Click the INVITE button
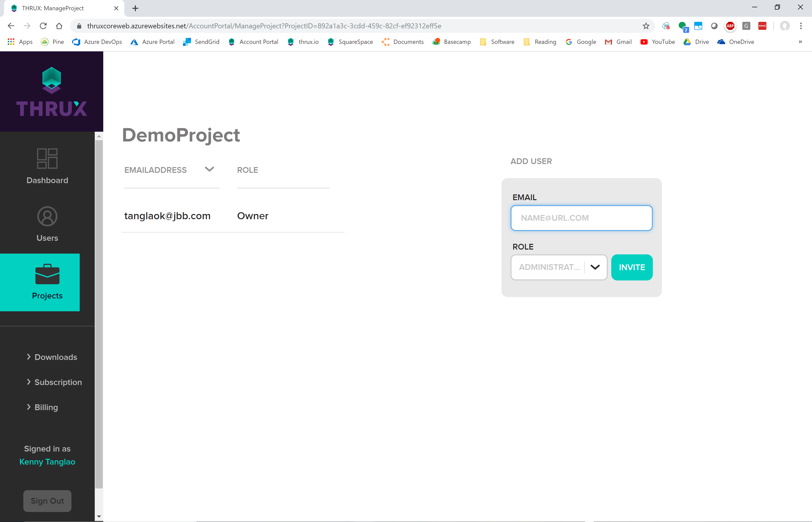Image resolution: width=812 pixels, height=522 pixels. click(632, 267)
